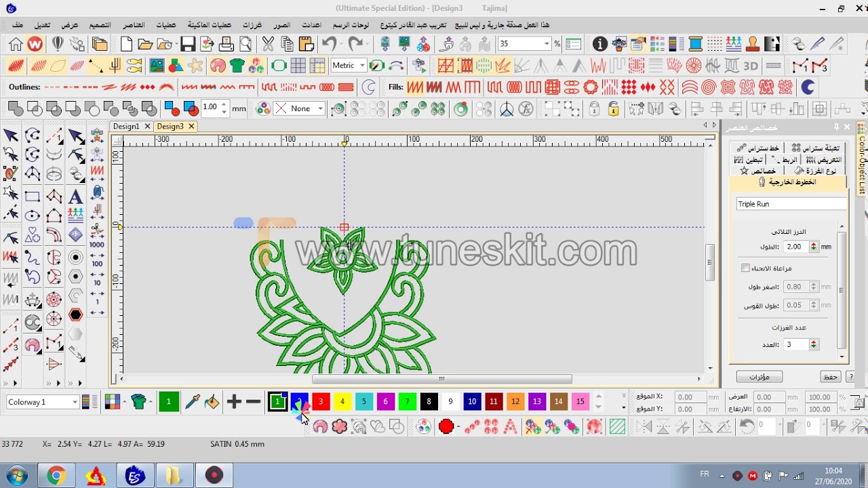
Task: Open the Metric units dropdown
Action: click(363, 66)
